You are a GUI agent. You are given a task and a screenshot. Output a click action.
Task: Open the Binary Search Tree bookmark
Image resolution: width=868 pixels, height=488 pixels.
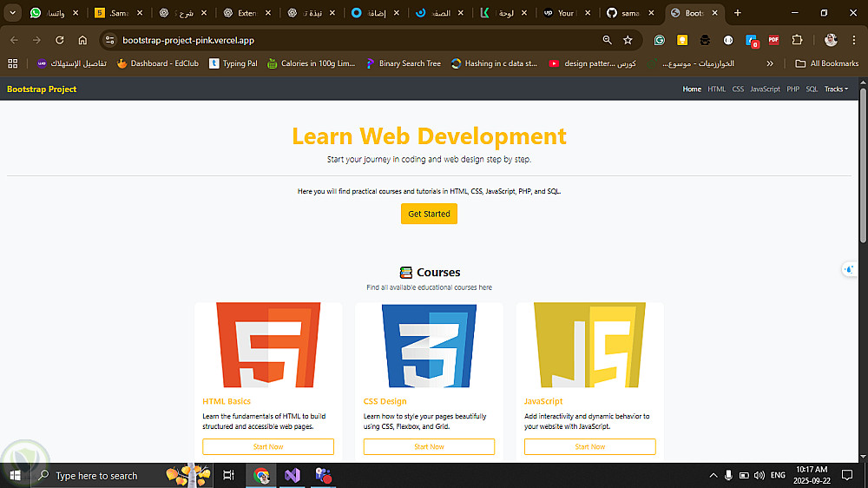[404, 63]
